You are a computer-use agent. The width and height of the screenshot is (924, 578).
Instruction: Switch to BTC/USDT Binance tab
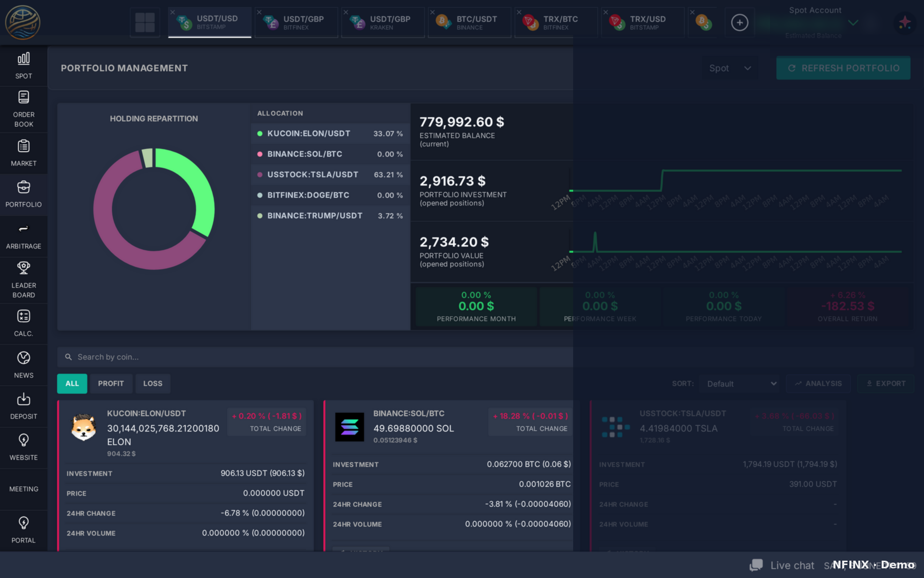pos(470,22)
